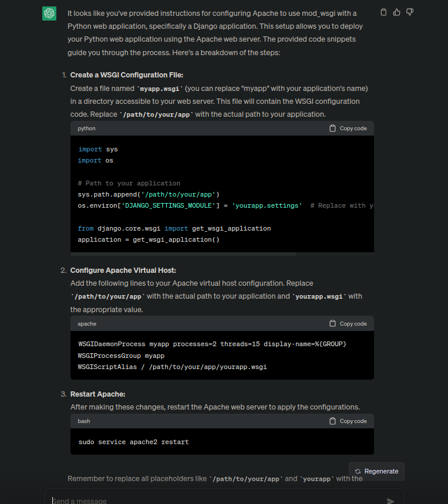This screenshot has width=448, height=504.
Task: Click the refresh icon inside Regenerate
Action: pyautogui.click(x=358, y=471)
